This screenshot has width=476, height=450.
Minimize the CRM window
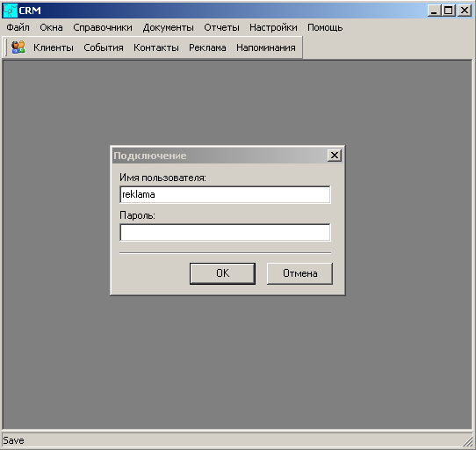click(x=434, y=11)
